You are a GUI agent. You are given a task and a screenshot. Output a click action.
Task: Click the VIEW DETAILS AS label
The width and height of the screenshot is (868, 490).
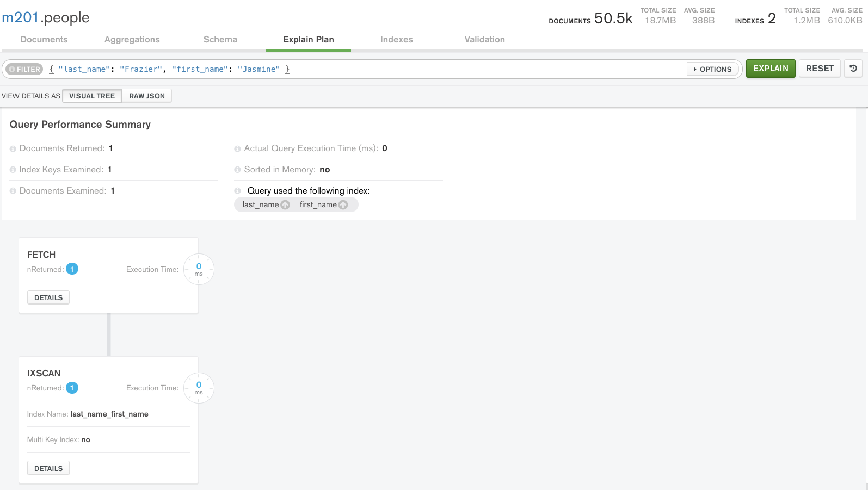tap(31, 96)
